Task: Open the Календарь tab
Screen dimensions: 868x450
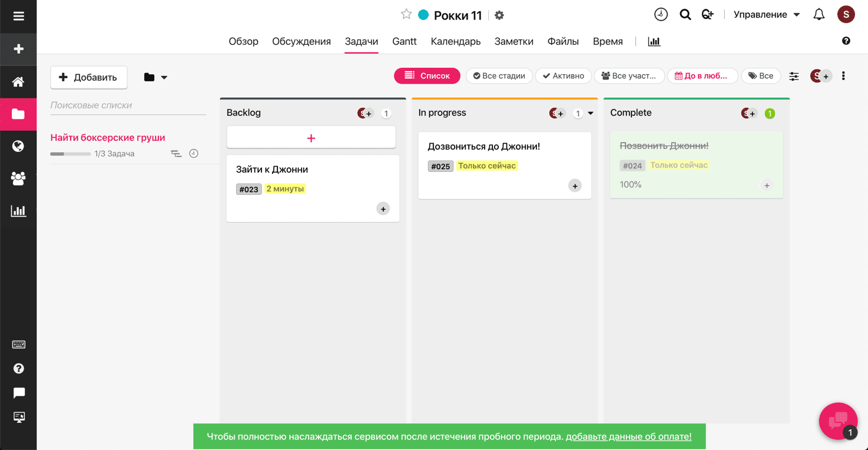Action: pos(455,41)
